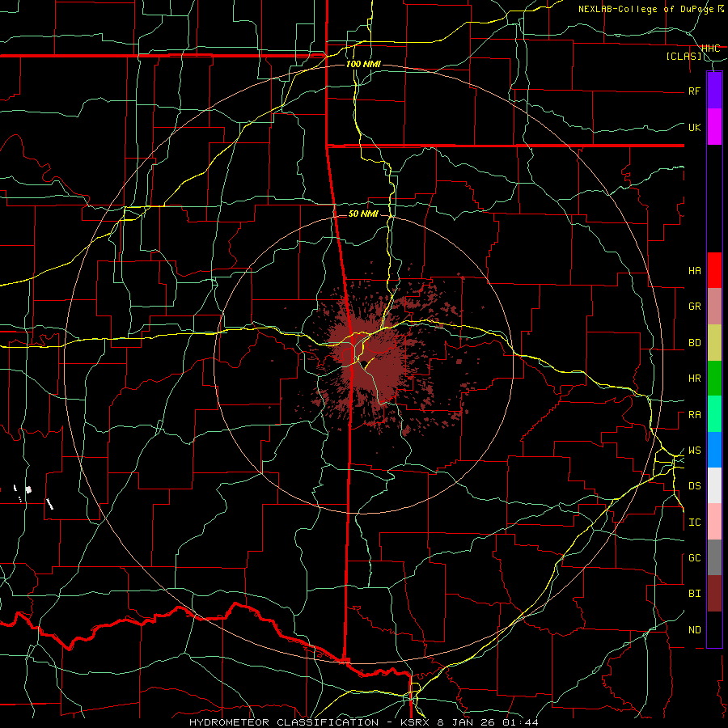Click the HR green legend swatch
Viewport: 728px width, 728px height.
click(x=714, y=379)
